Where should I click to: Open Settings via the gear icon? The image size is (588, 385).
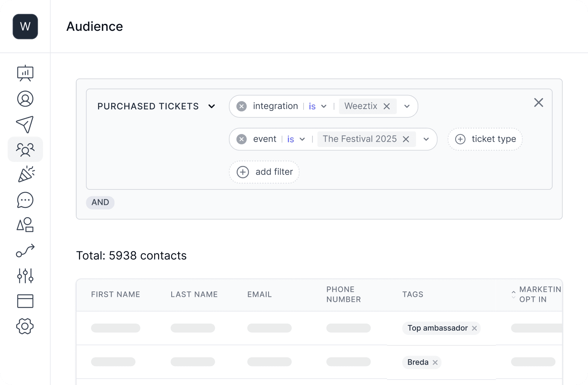pos(25,326)
